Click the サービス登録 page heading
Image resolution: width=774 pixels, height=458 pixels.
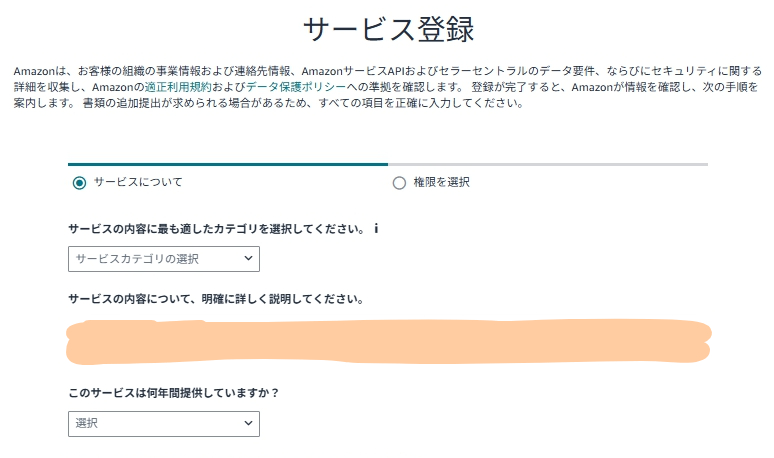pyautogui.click(x=388, y=29)
